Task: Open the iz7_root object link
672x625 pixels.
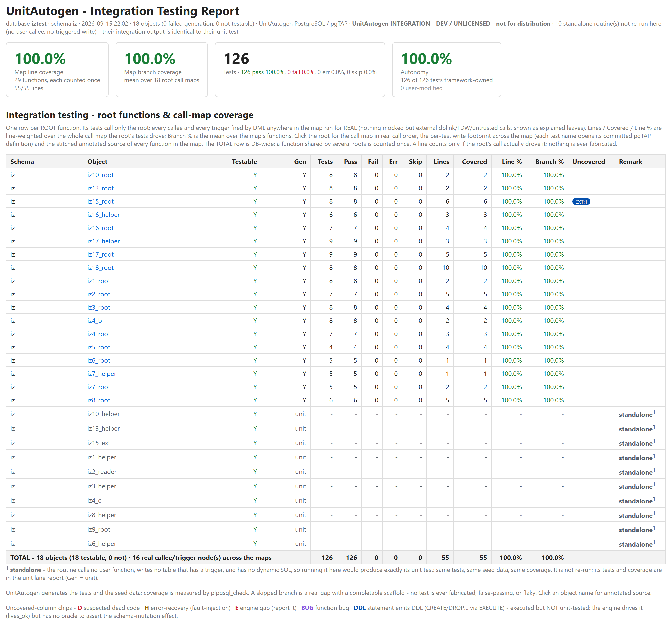Action: 99,387
